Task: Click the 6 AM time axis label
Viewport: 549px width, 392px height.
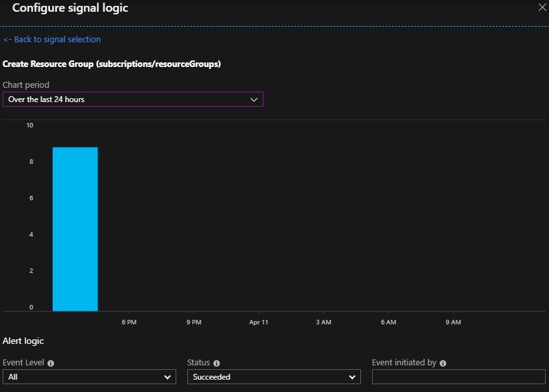Action: 388,322
